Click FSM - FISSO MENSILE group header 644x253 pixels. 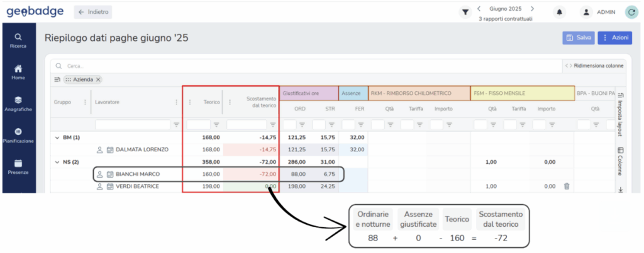tap(523, 94)
